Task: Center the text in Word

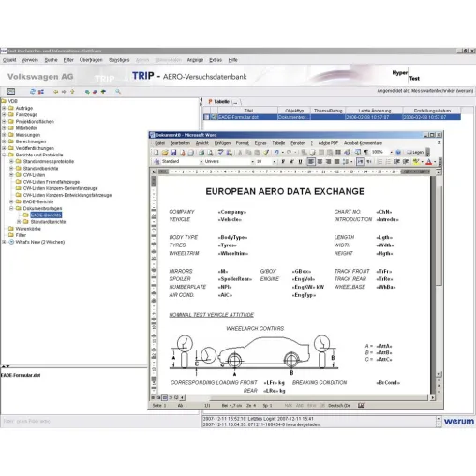Action: pyautogui.click(x=320, y=161)
